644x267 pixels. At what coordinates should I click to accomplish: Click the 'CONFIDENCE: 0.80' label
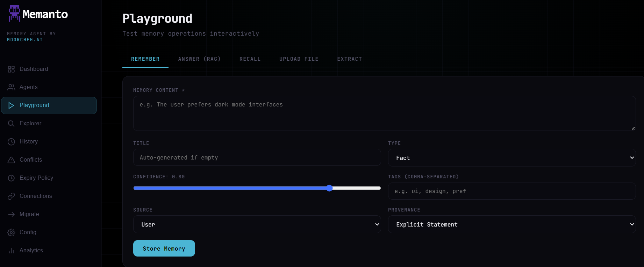click(x=159, y=177)
